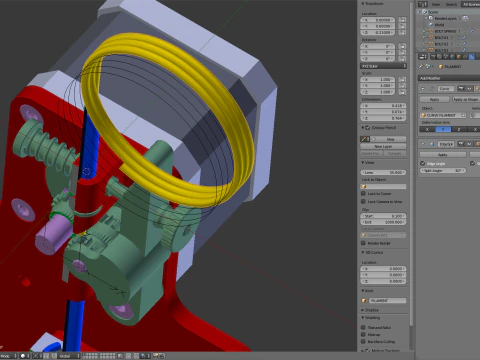Enable the Lock to Cursor checkbox
Image resolution: width=480 pixels, height=360 pixels.
[364, 194]
